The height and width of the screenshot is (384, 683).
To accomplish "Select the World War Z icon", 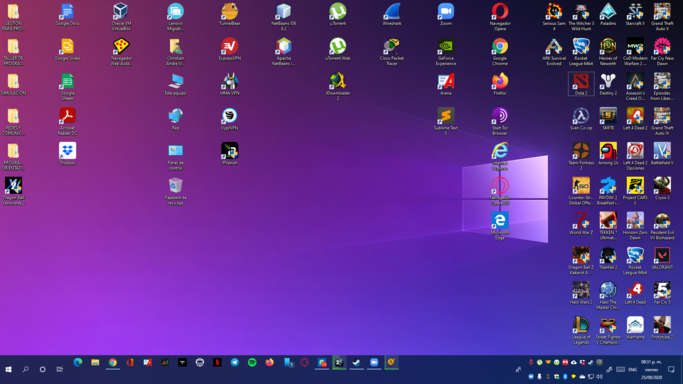I will (581, 224).
